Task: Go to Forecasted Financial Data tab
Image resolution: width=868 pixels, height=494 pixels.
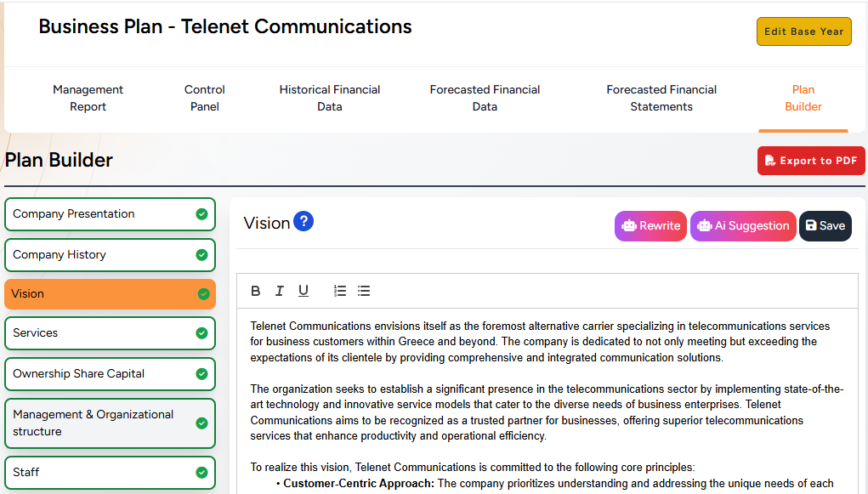Action: 485,98
